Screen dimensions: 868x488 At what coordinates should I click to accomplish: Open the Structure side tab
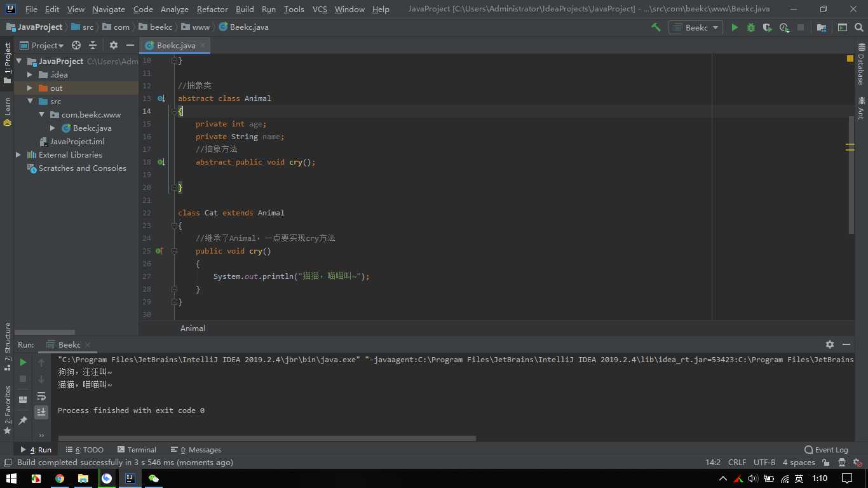click(8, 346)
